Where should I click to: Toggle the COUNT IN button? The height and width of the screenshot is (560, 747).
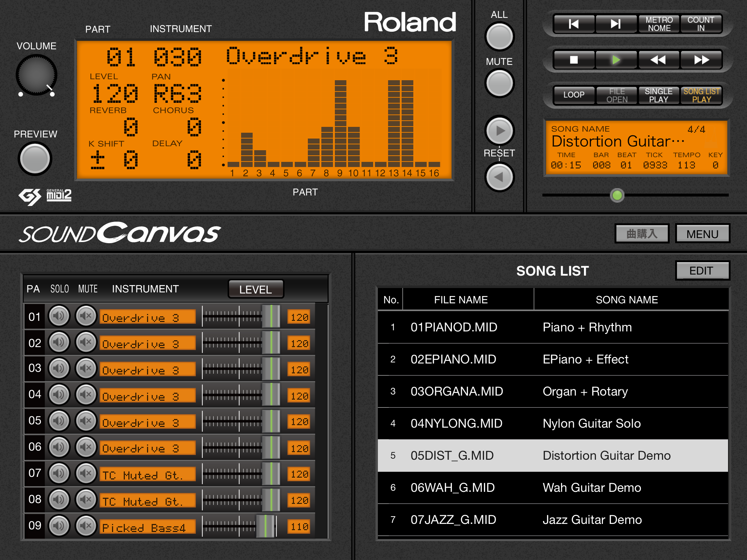point(701,24)
